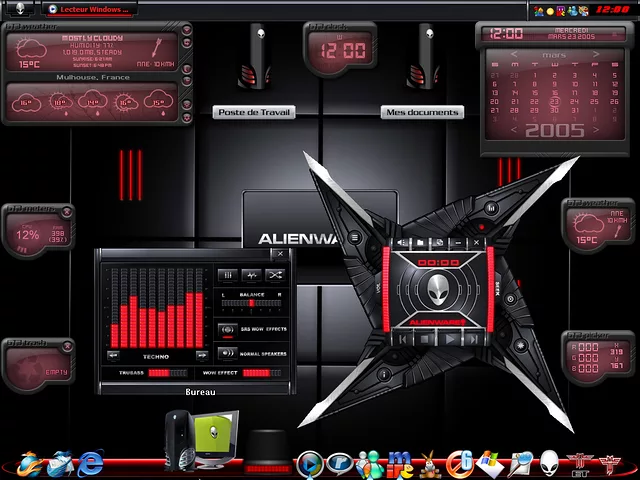Click the color picker RGB widget
This screenshot has height=480, width=640.
598,358
